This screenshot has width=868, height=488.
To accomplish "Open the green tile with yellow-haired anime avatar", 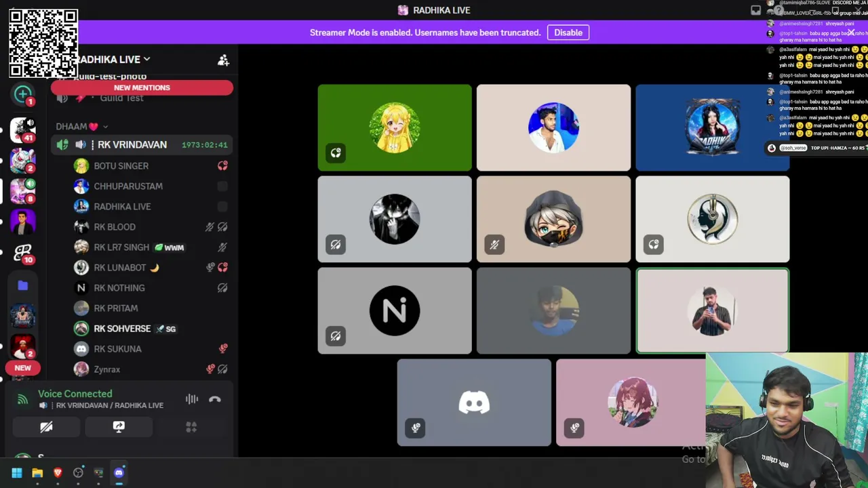I will [395, 127].
